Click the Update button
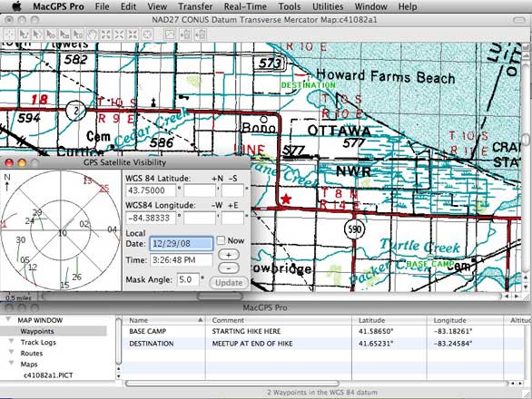Viewport: 532px width, 399px height. (x=229, y=283)
